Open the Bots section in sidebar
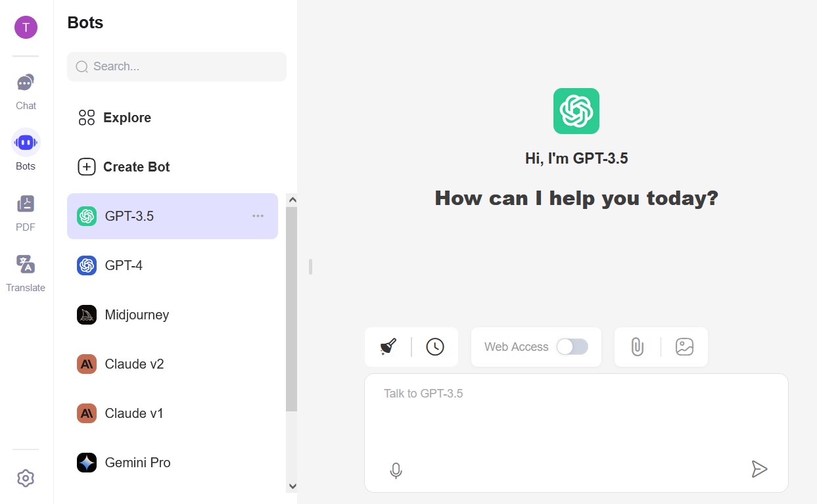 click(x=26, y=150)
